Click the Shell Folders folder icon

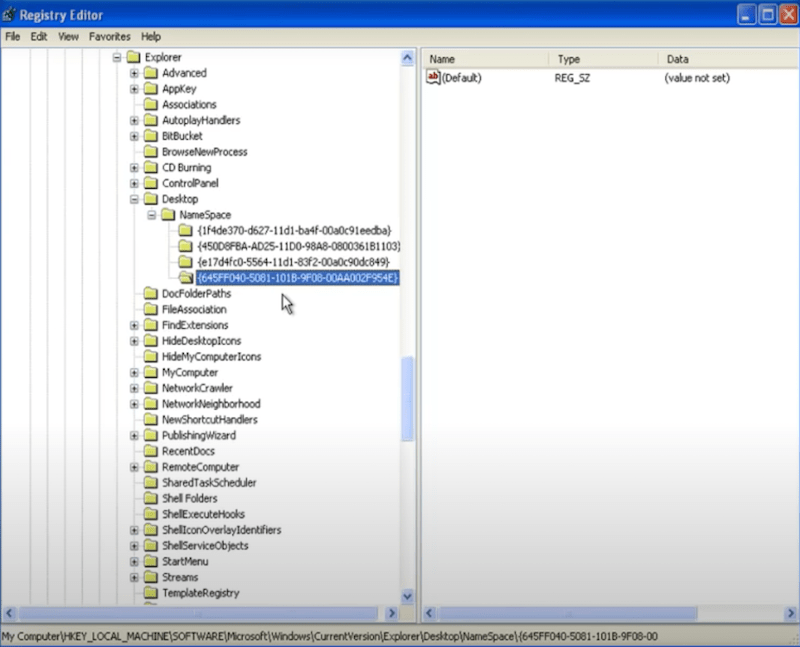(151, 499)
